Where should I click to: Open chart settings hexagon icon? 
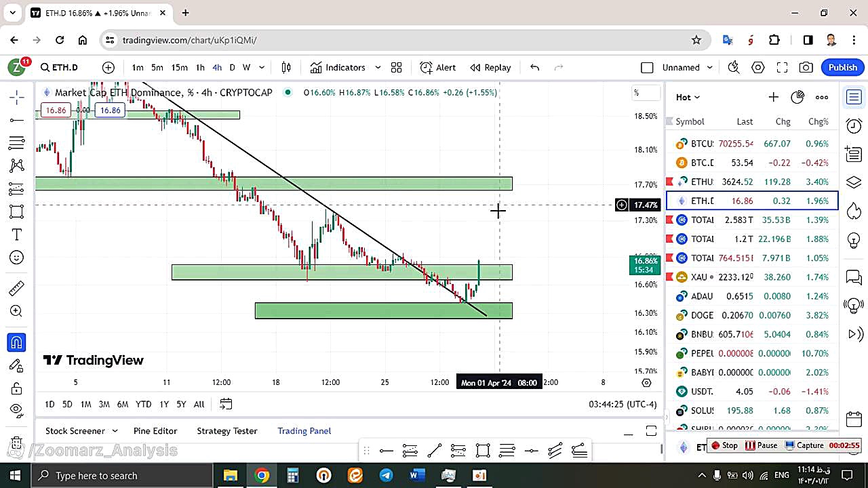pyautogui.click(x=758, y=67)
